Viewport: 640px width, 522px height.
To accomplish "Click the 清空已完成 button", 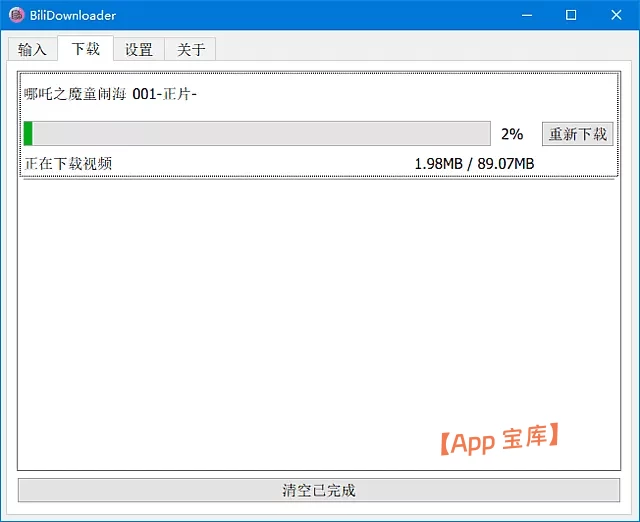I will tap(319, 490).
